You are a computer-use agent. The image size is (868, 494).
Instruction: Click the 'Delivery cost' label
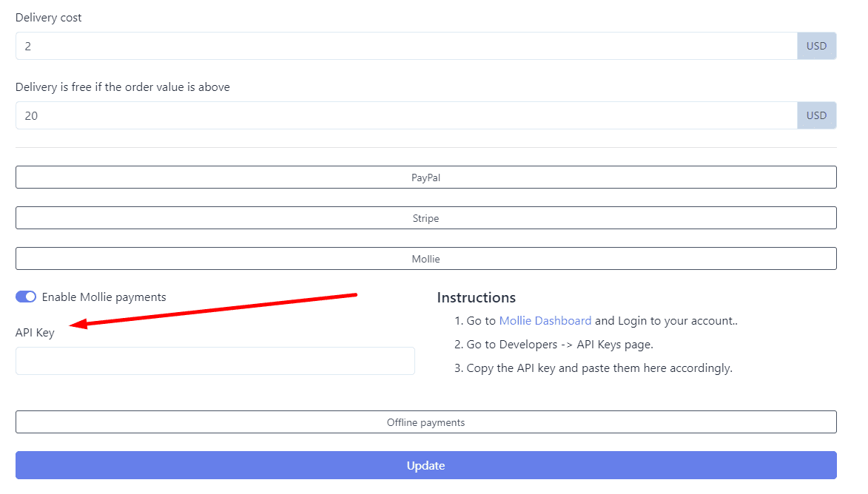click(49, 17)
